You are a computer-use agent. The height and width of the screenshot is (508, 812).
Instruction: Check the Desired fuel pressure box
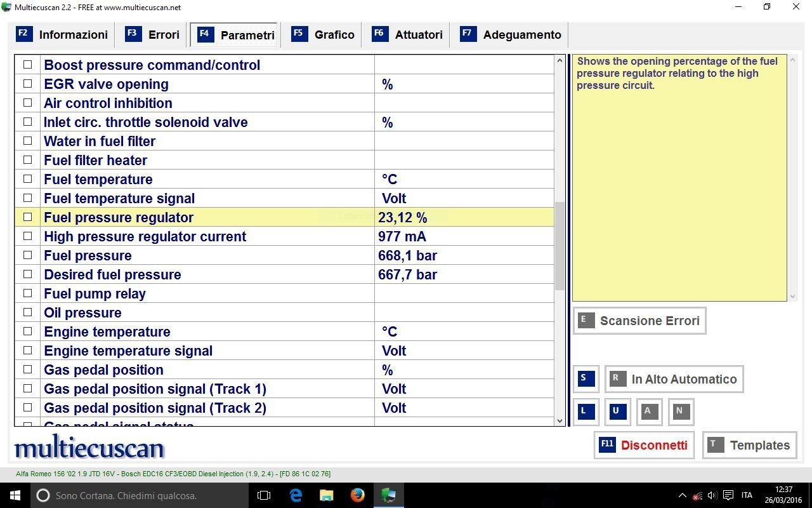pos(27,274)
